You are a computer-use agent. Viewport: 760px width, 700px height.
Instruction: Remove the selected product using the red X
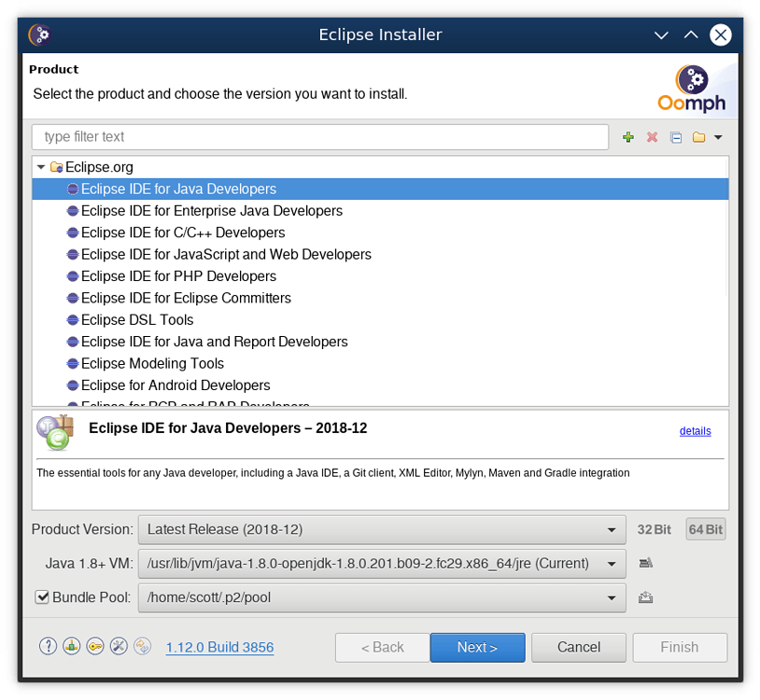[x=651, y=136]
